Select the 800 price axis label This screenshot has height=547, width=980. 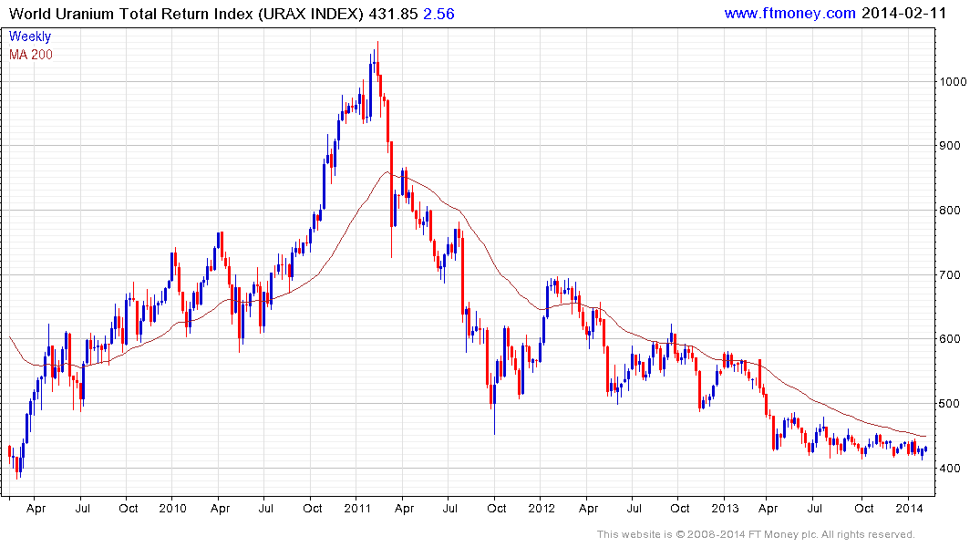950,210
